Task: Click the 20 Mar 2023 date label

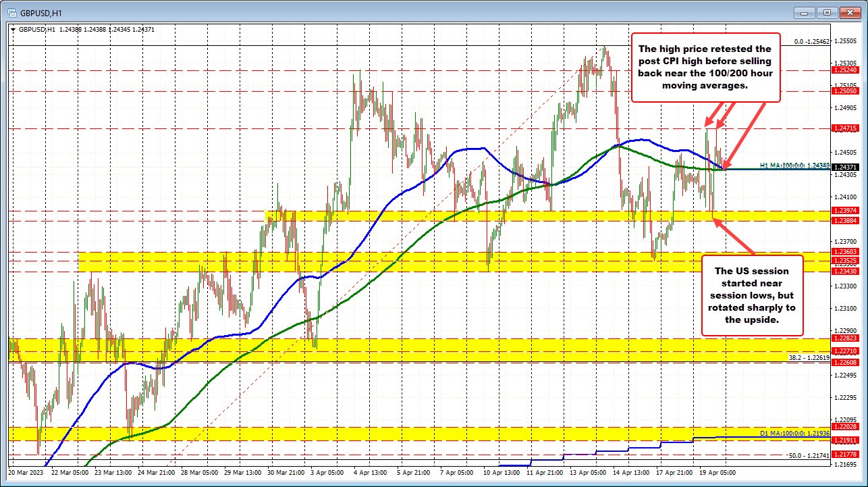Action: 25,472
